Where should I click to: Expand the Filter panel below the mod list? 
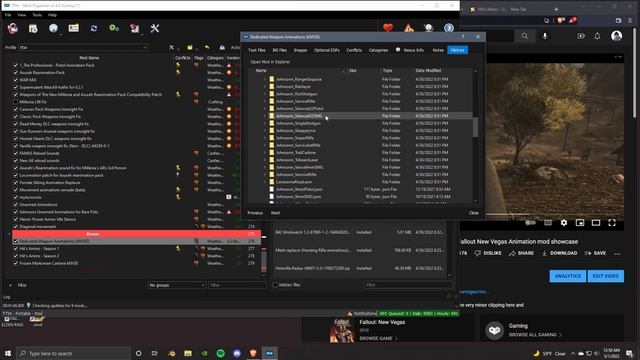click(x=10, y=285)
